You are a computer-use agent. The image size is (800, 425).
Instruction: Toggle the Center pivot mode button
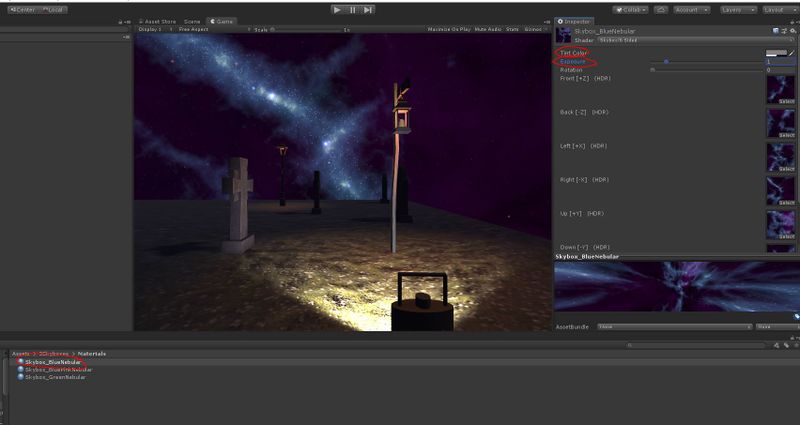21,10
